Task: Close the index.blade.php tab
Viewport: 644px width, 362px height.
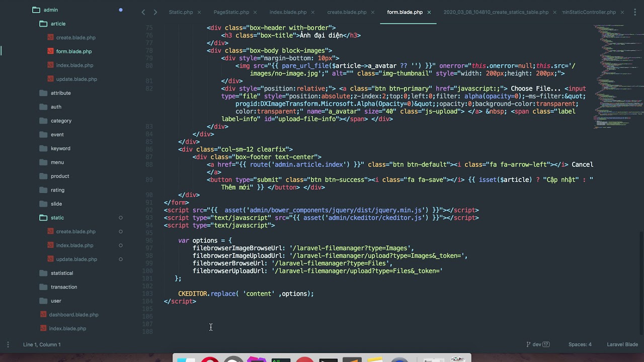Action: pyautogui.click(x=313, y=12)
